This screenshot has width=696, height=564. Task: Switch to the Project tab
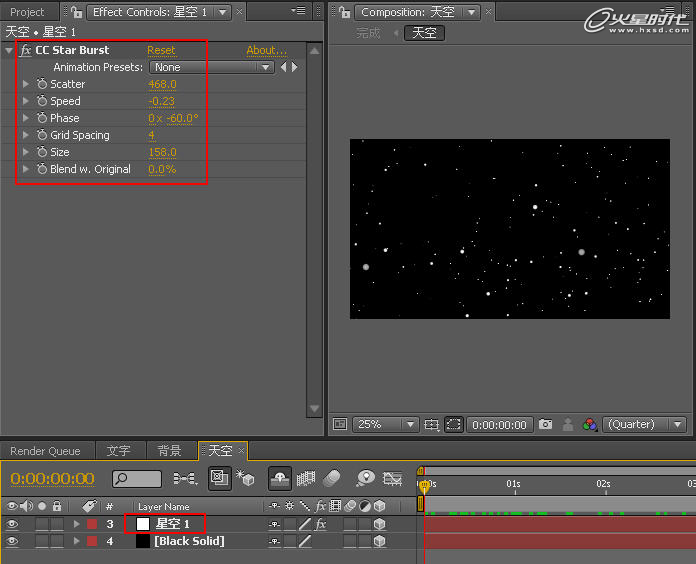[x=27, y=12]
